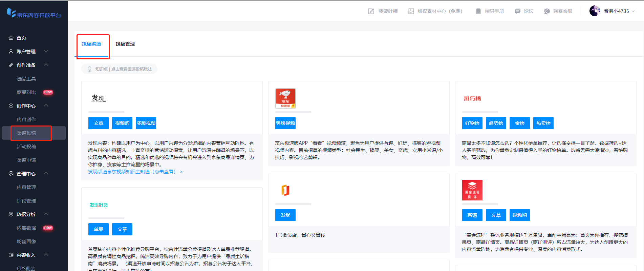The height and width of the screenshot is (271, 644).
Task: Click 文章 button under 发现 channel
Action: pos(99,123)
